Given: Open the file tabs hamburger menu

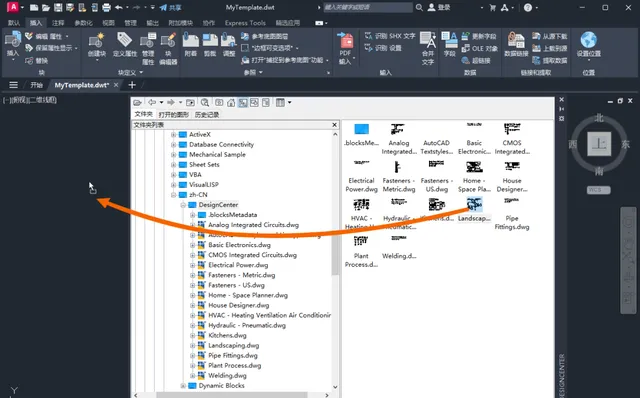Looking at the screenshot, I should coord(13,85).
